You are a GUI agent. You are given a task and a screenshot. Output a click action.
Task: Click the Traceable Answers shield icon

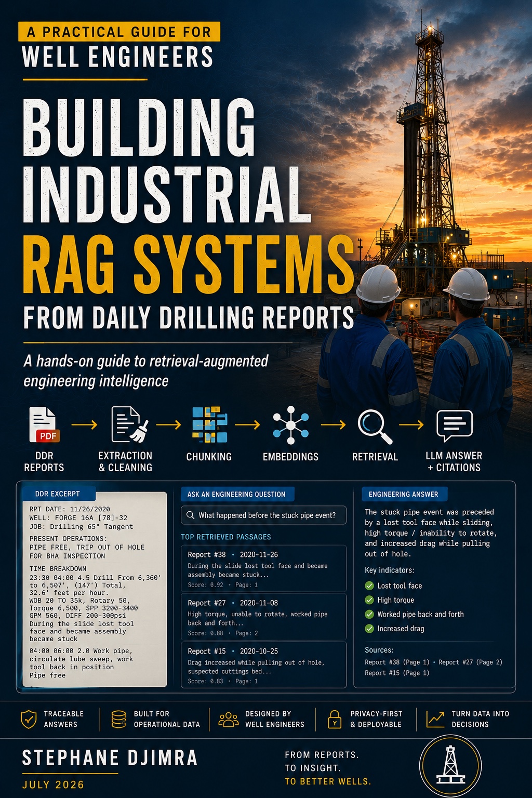click(29, 720)
